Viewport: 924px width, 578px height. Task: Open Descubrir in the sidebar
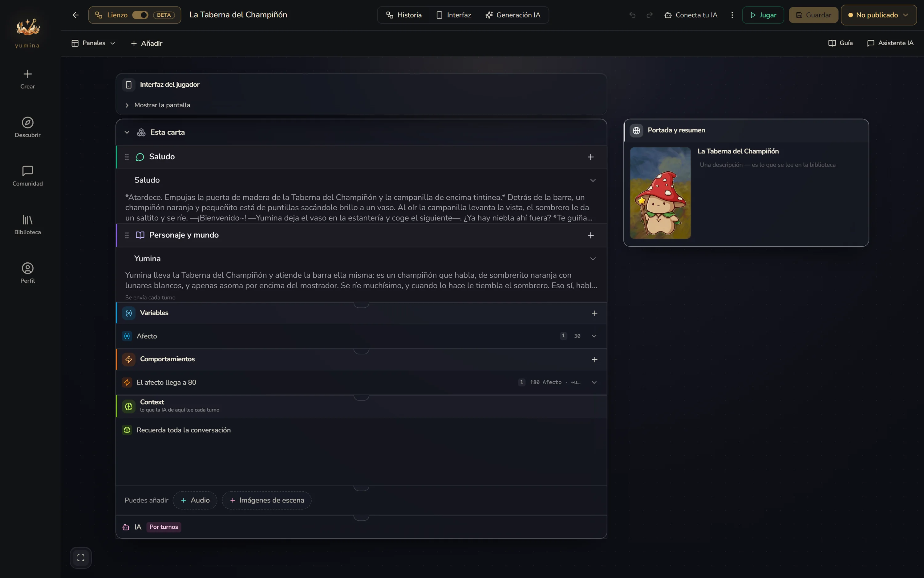[x=27, y=127]
